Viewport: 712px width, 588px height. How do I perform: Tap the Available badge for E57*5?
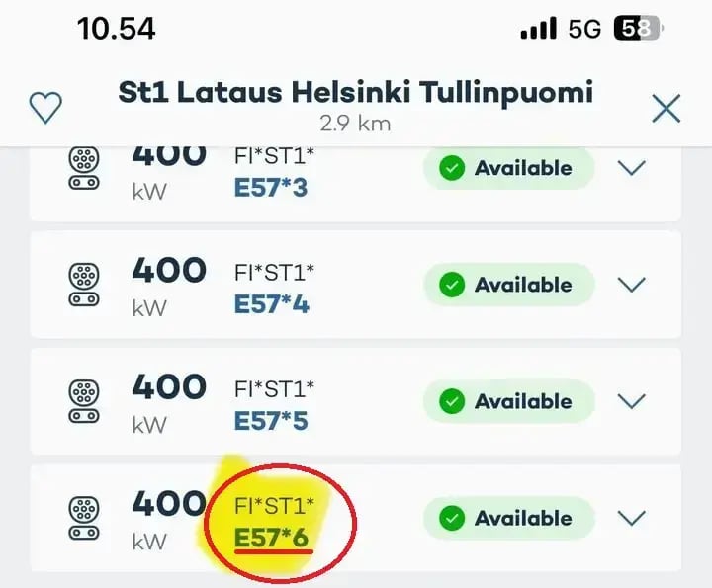pos(508,401)
